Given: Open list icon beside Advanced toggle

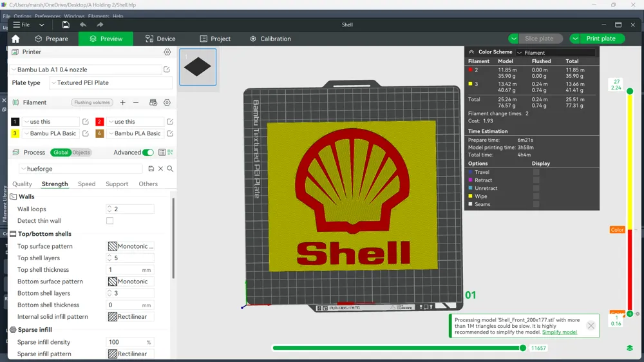Looking at the screenshot, I should [x=162, y=153].
